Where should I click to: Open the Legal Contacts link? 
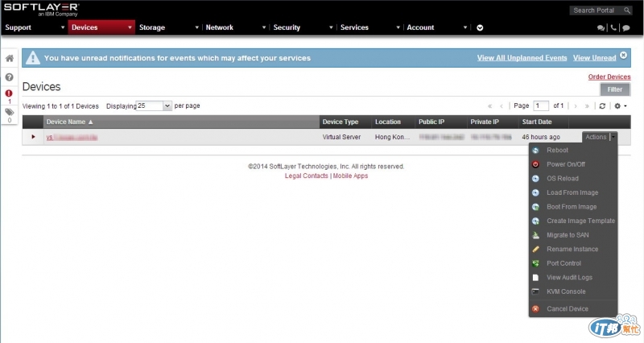click(307, 176)
